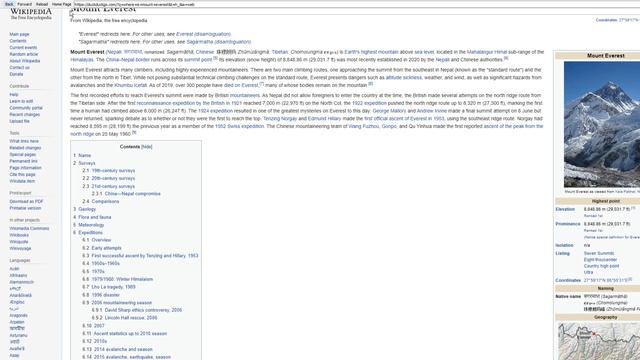The image size is (640, 360).
Task: Open Printable version link
Action: pyautogui.click(x=25, y=208)
